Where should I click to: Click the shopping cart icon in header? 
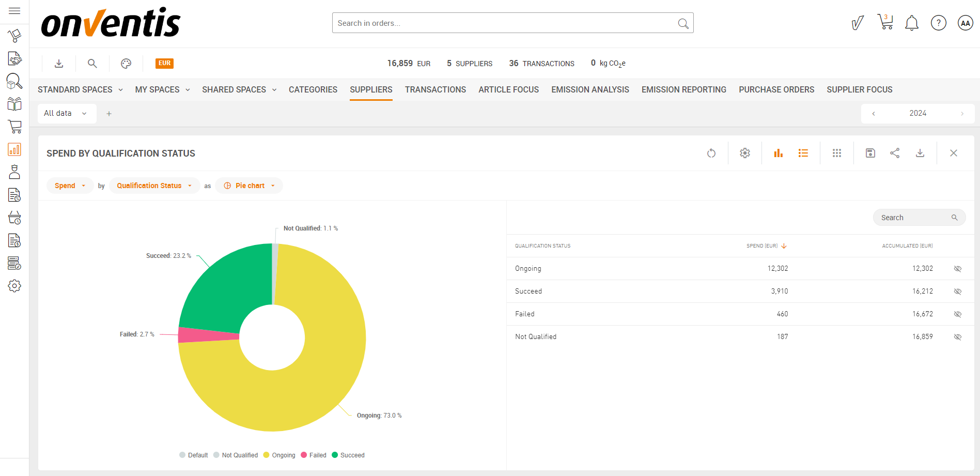coord(885,22)
